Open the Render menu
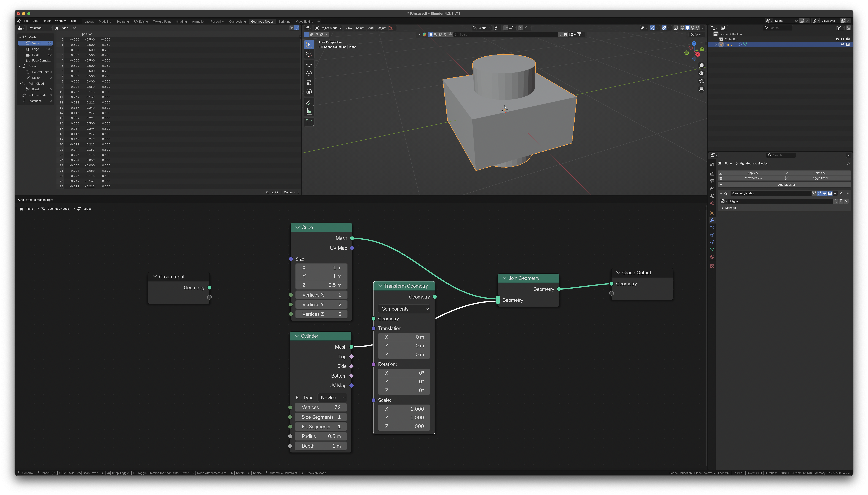 tap(46, 21)
